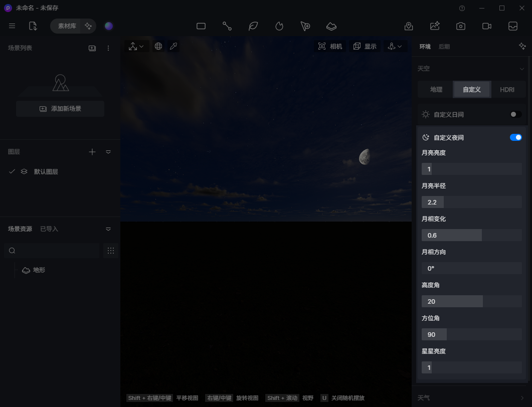Select the terrain tool in top toolbar
Image resolution: width=532 pixels, height=407 pixels.
(331, 26)
